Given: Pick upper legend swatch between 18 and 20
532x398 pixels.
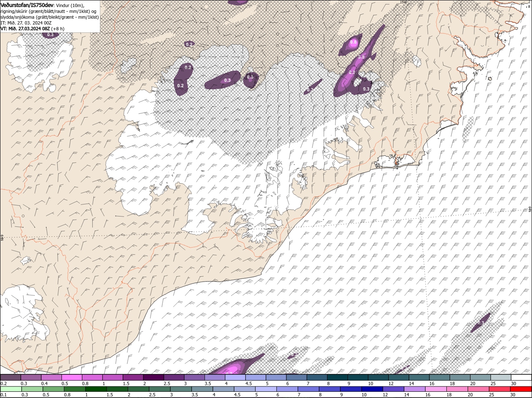Looking at the screenshot, I should click(x=460, y=377).
